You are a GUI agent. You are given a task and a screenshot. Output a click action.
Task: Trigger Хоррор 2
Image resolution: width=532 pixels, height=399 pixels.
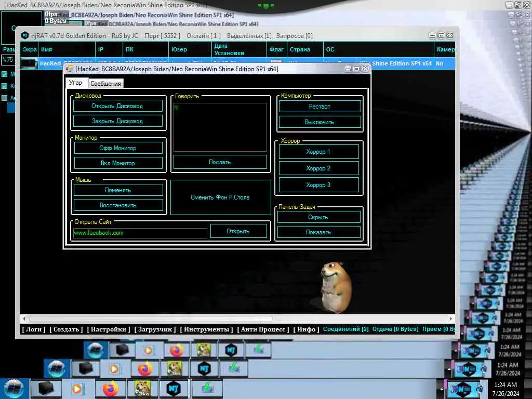click(318, 168)
